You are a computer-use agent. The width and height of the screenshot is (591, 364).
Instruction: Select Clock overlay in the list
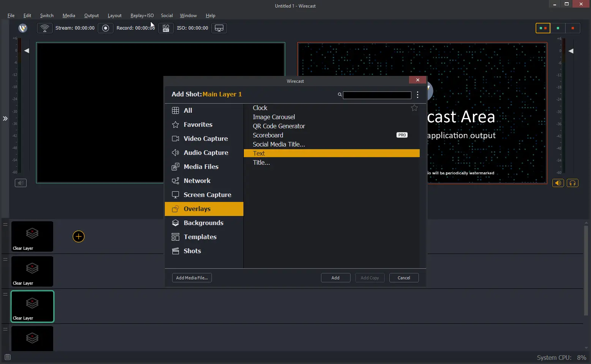tap(332, 108)
